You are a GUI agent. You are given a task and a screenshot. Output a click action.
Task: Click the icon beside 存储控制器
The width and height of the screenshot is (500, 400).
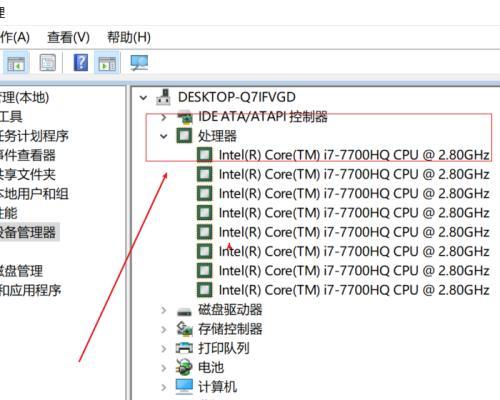[184, 329]
